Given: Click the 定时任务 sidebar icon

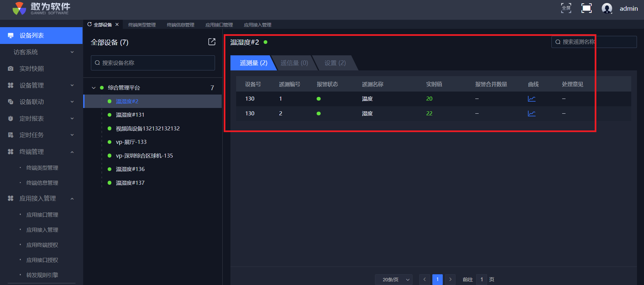Looking at the screenshot, I should click(11, 135).
